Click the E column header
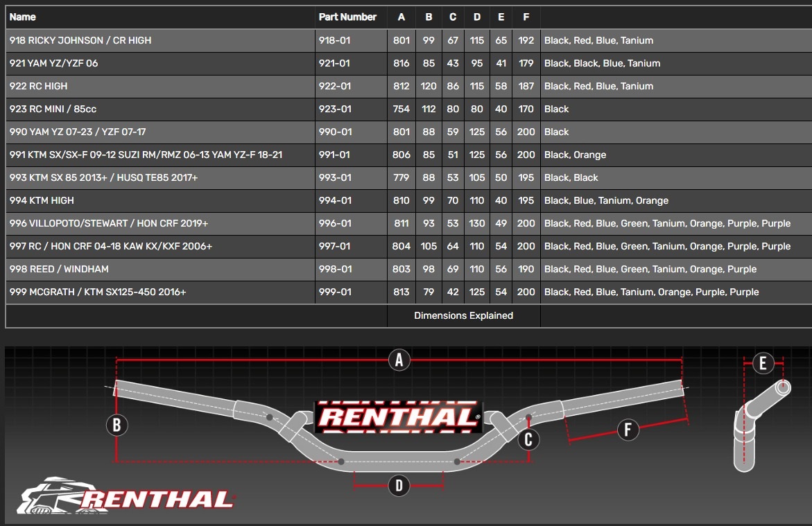 pyautogui.click(x=501, y=17)
